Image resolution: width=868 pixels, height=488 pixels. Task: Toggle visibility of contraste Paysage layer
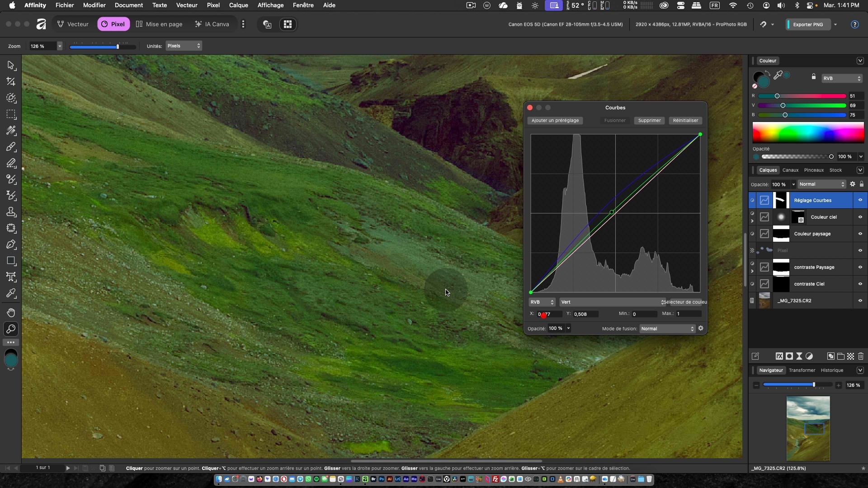(x=860, y=267)
